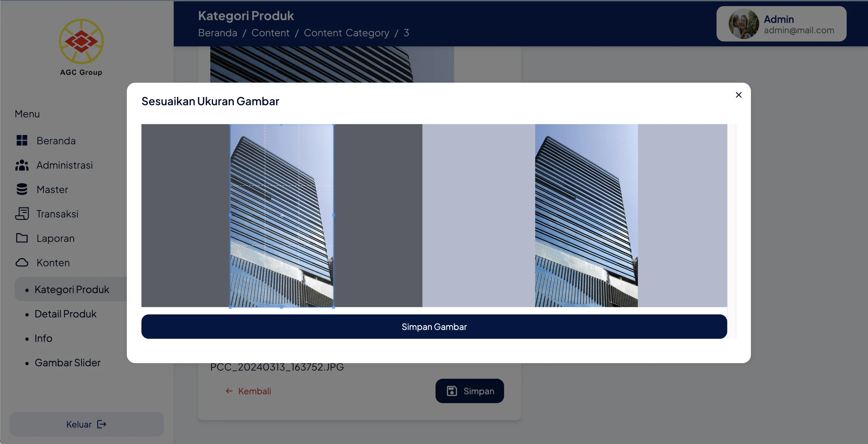Click the Kategori Produk page heading

[x=246, y=16]
